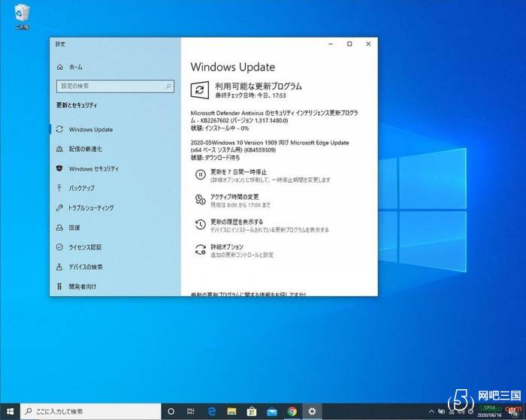Click the Defender Antivirus KB2267602 update text
The height and width of the screenshot is (420, 526).
(274, 116)
